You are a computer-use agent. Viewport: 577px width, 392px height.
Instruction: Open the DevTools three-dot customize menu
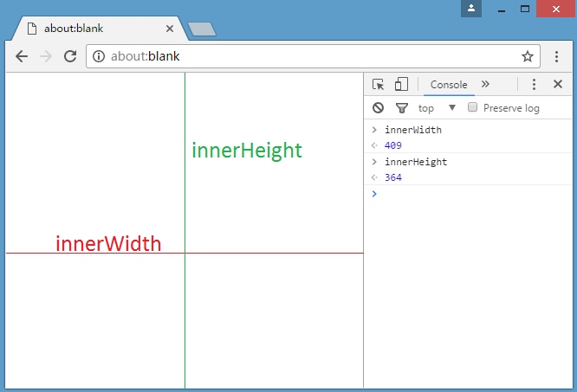[534, 84]
